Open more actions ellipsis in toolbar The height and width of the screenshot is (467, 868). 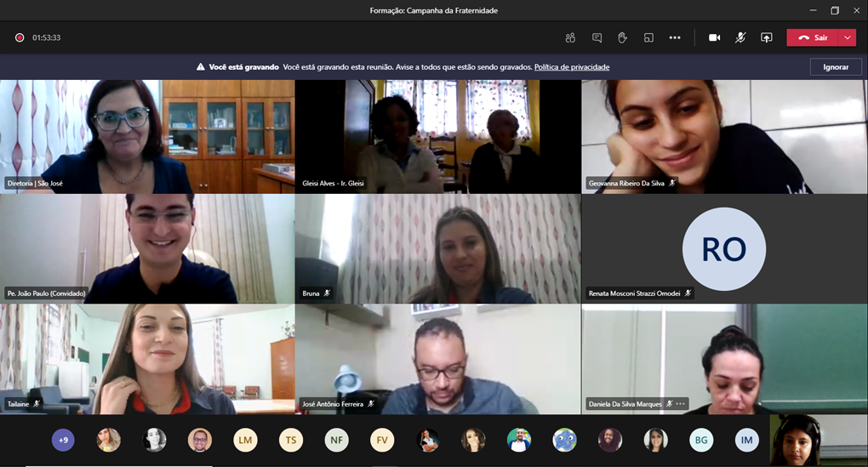coord(675,37)
